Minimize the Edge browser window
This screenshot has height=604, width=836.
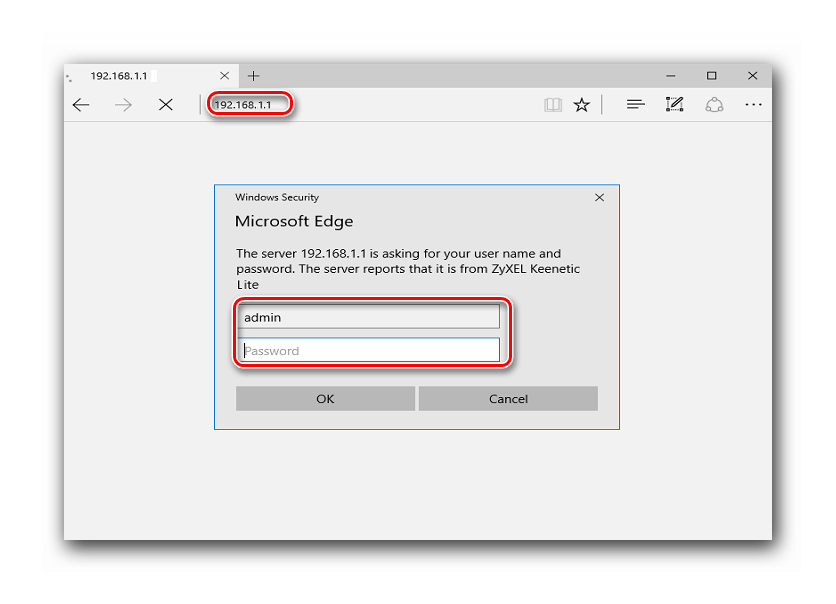[671, 76]
